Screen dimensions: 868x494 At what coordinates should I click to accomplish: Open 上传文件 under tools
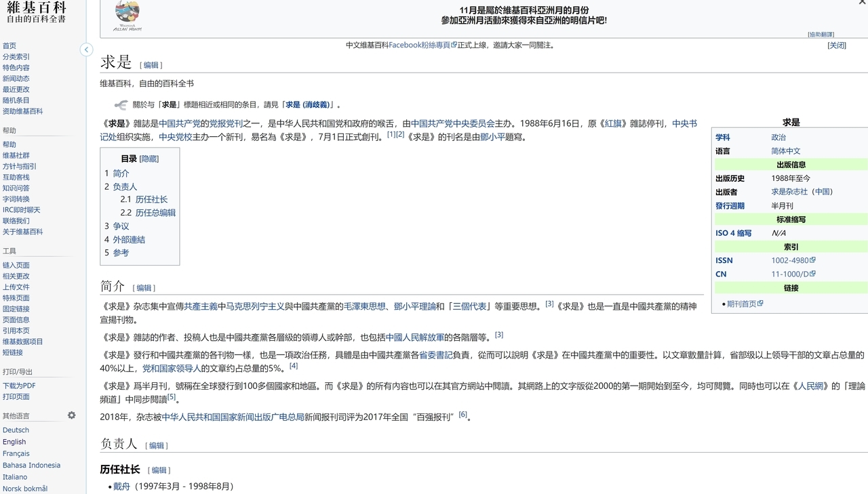[16, 287]
